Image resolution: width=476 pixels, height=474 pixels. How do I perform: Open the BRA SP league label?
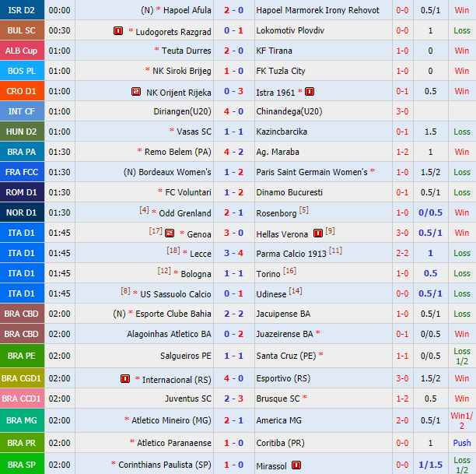22,465
